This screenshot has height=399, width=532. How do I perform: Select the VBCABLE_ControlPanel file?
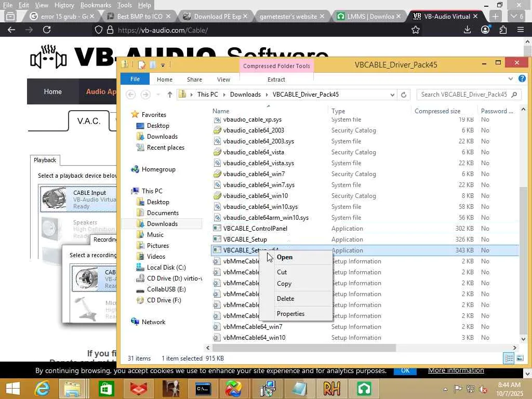255,229
